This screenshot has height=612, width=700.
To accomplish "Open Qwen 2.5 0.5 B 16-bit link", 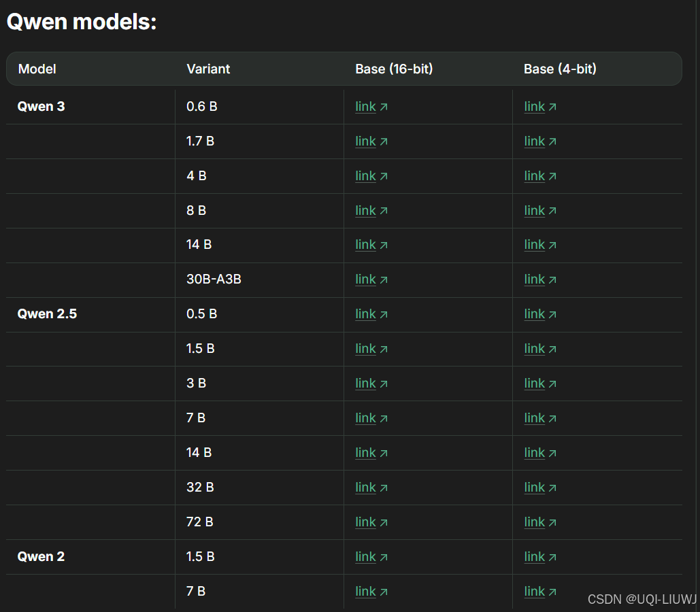I will point(371,314).
